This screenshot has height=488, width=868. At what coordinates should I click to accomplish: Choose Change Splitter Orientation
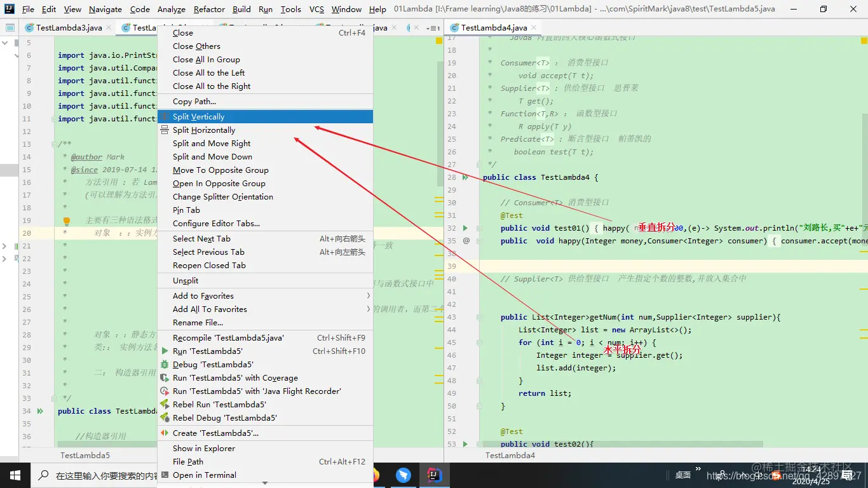(x=265, y=197)
